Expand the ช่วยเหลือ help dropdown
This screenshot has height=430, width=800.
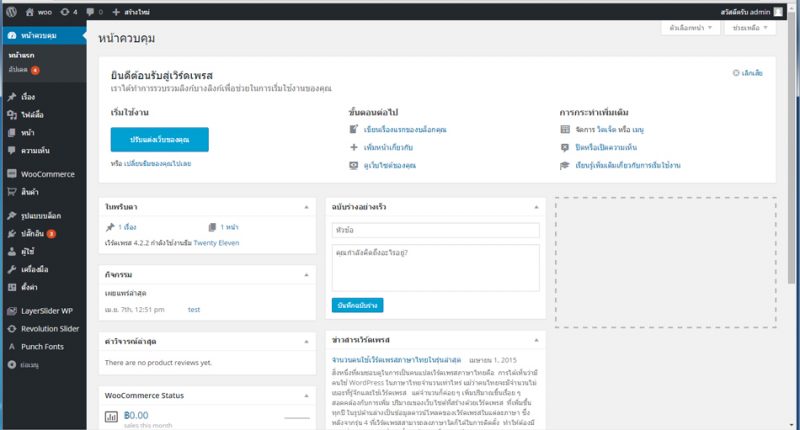[753, 29]
